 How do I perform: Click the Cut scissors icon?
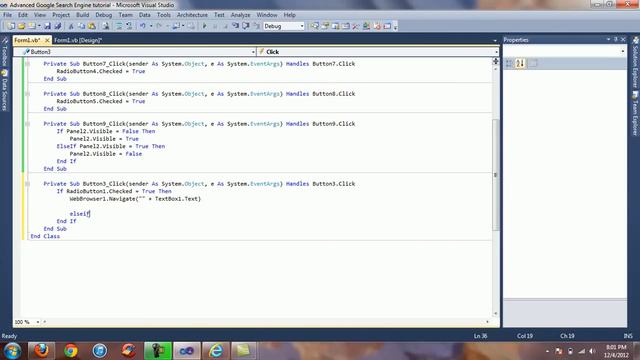pos(71,26)
